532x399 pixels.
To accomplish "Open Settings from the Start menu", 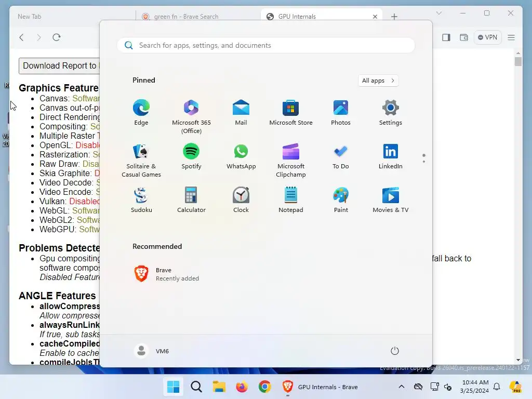I will tap(391, 113).
